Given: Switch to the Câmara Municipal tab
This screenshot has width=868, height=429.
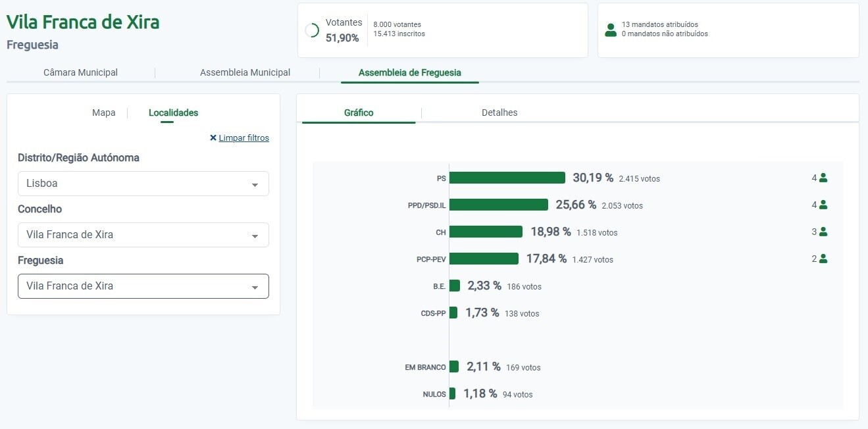Looking at the screenshot, I should 80,72.
